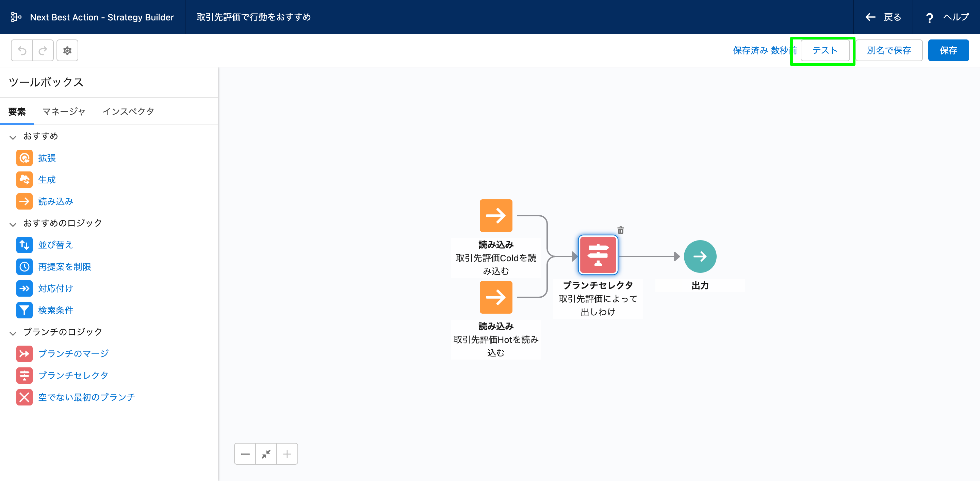Click the テスト button
The height and width of the screenshot is (481, 980).
coord(825,50)
